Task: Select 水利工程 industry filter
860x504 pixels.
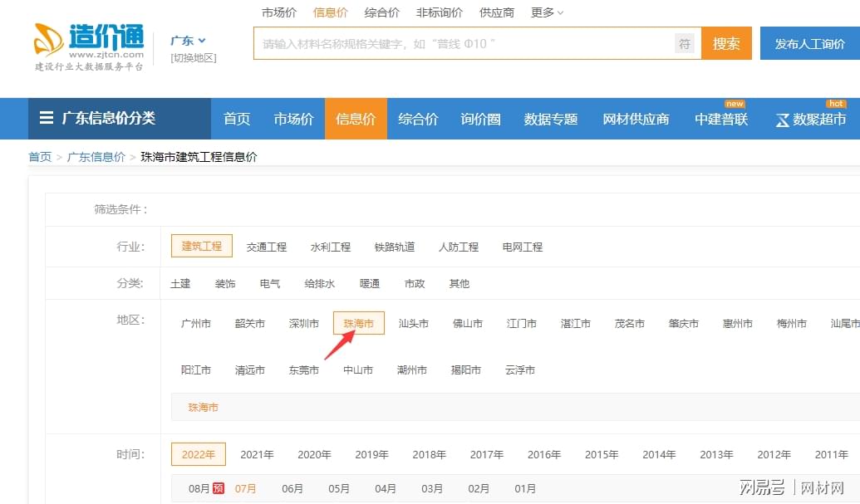Action: (330, 247)
